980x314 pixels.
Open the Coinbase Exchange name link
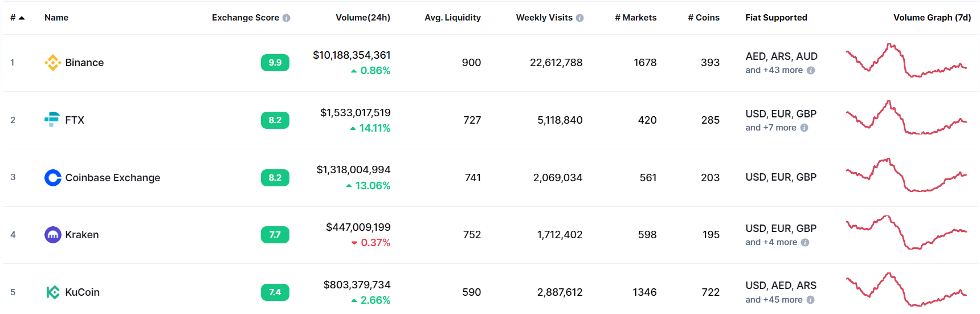point(113,178)
